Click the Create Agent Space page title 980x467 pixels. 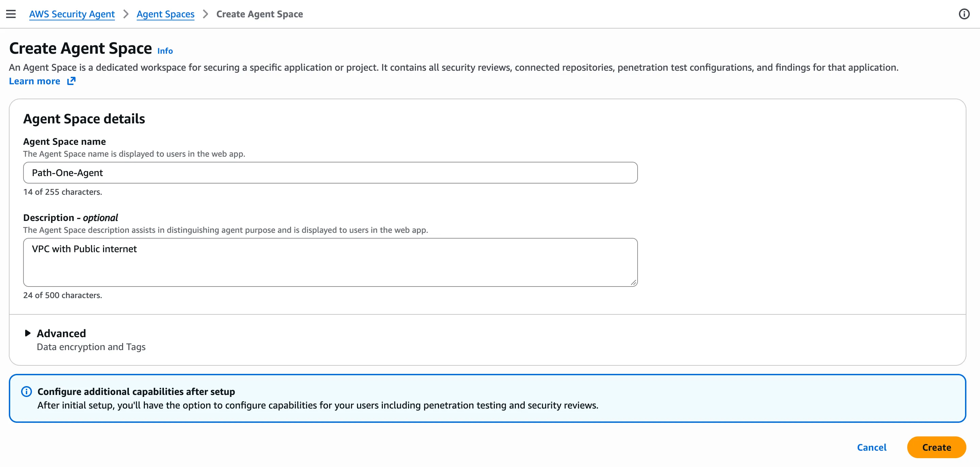point(81,49)
